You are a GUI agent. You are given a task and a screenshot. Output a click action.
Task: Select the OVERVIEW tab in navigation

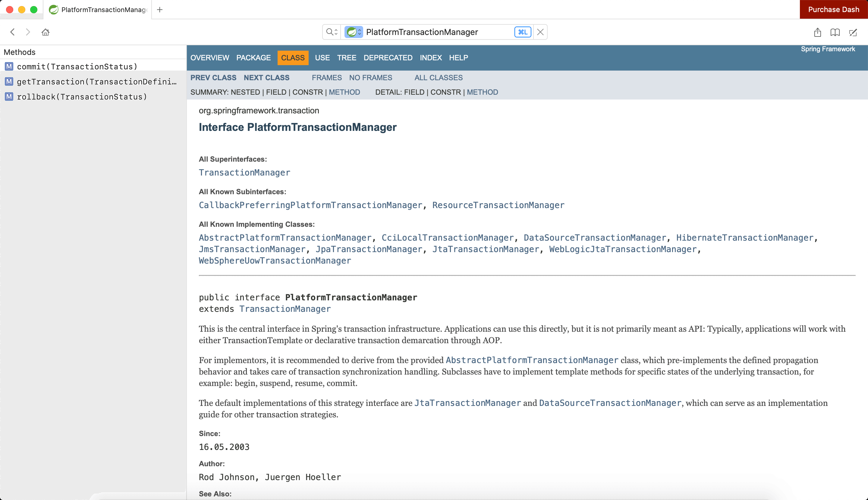point(209,57)
